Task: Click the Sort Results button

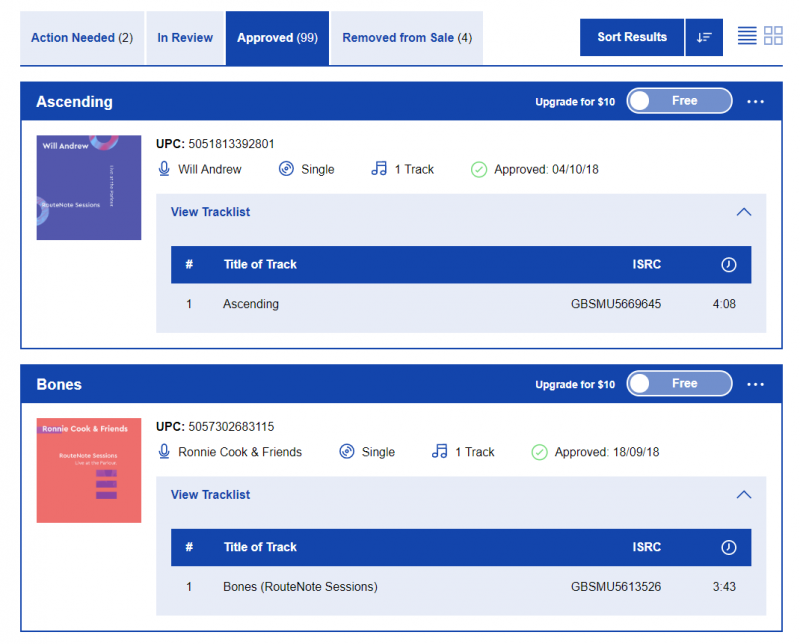Action: (x=631, y=36)
